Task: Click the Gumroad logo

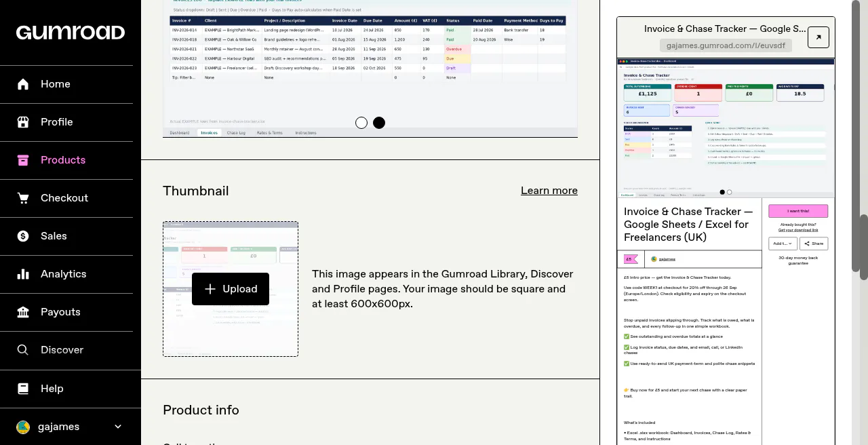Action: 71,33
